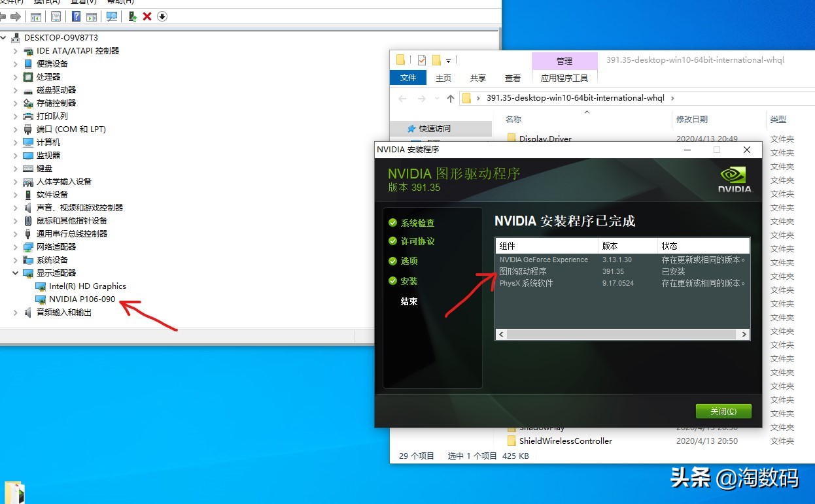Click the right arrow of the components scrollbar
This screenshot has width=815, height=504.
coord(746,334)
